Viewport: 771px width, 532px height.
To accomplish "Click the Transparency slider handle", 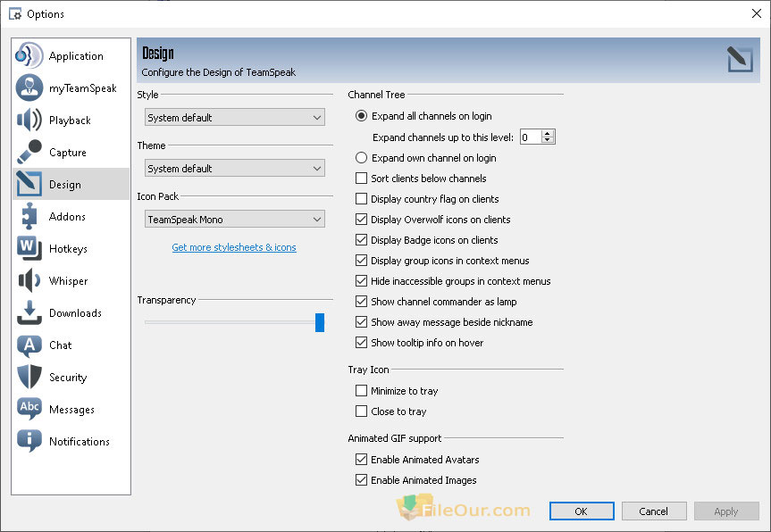I will pyautogui.click(x=320, y=322).
